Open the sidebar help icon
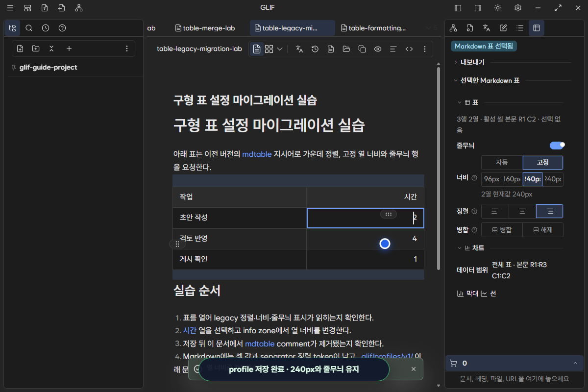 click(62, 28)
